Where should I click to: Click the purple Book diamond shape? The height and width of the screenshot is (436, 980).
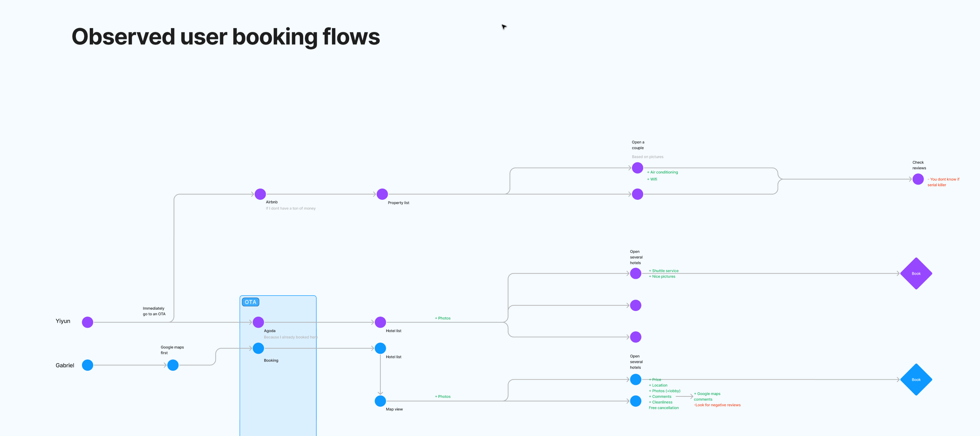pos(917,273)
